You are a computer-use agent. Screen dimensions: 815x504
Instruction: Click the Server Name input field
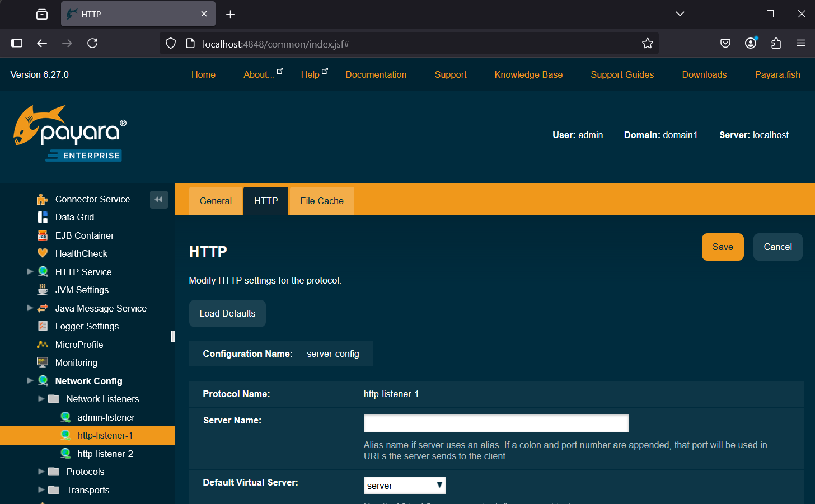[496, 423]
